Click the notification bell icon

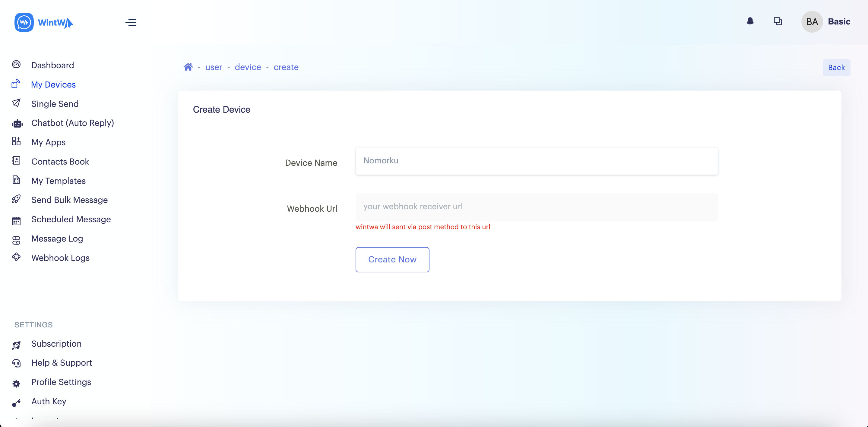pos(750,21)
